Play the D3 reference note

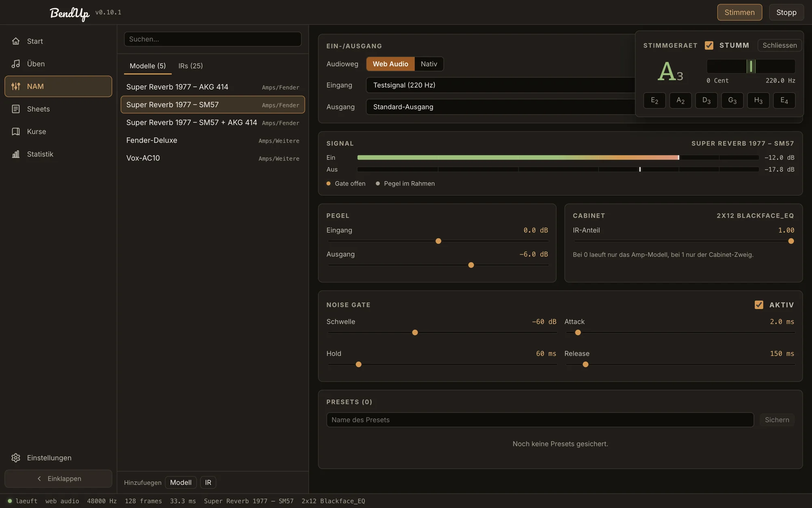click(x=706, y=100)
